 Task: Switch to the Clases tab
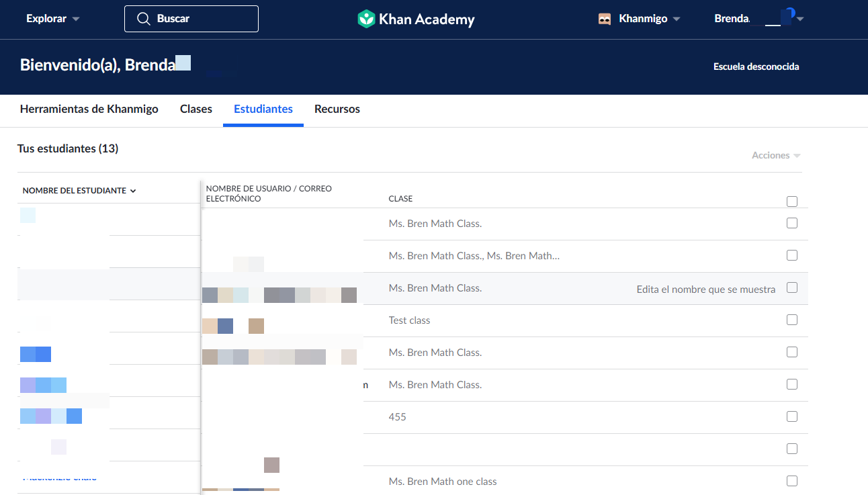pyautogui.click(x=196, y=109)
